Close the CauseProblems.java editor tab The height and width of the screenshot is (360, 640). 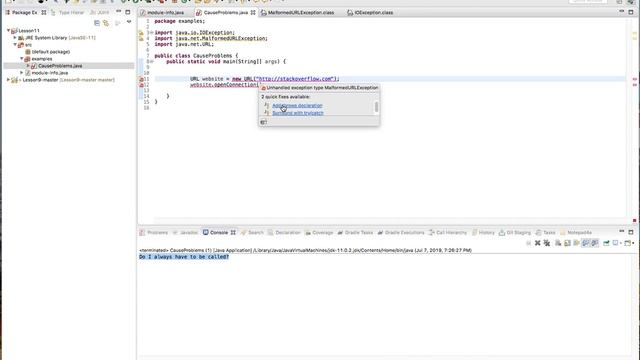pyautogui.click(x=253, y=13)
